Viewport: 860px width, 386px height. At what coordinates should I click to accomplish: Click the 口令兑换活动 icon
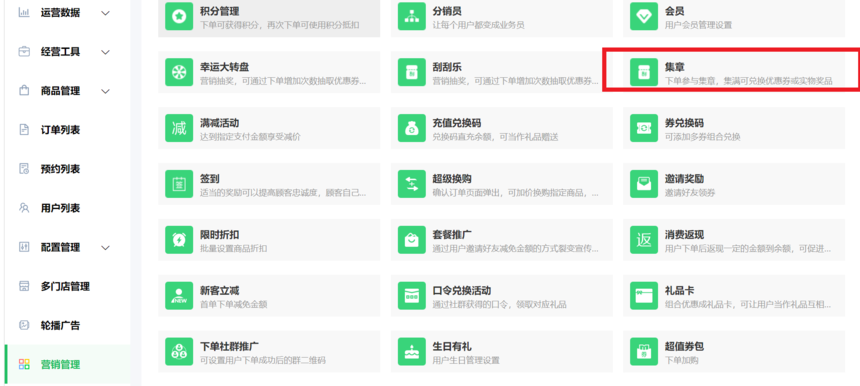click(411, 296)
